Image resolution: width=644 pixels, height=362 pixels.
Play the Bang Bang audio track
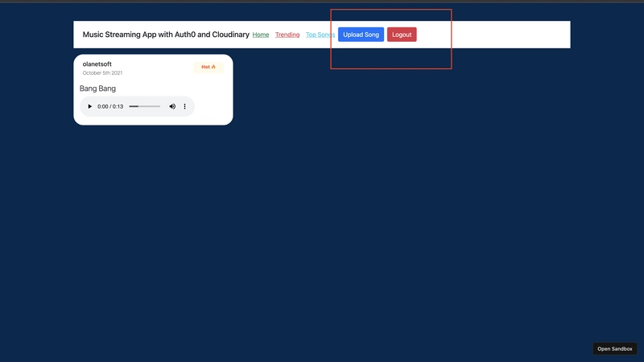[89, 106]
